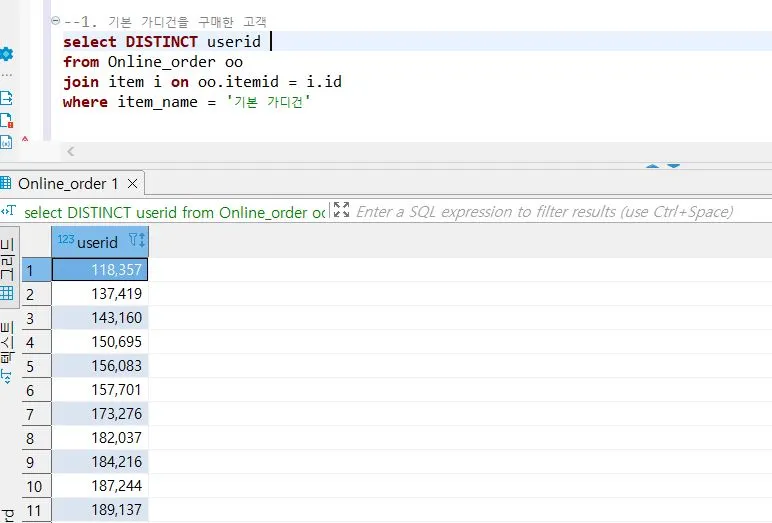Screen dimensions: 772x523
Task: Click the '기본 가디건' string literal
Action: point(268,102)
